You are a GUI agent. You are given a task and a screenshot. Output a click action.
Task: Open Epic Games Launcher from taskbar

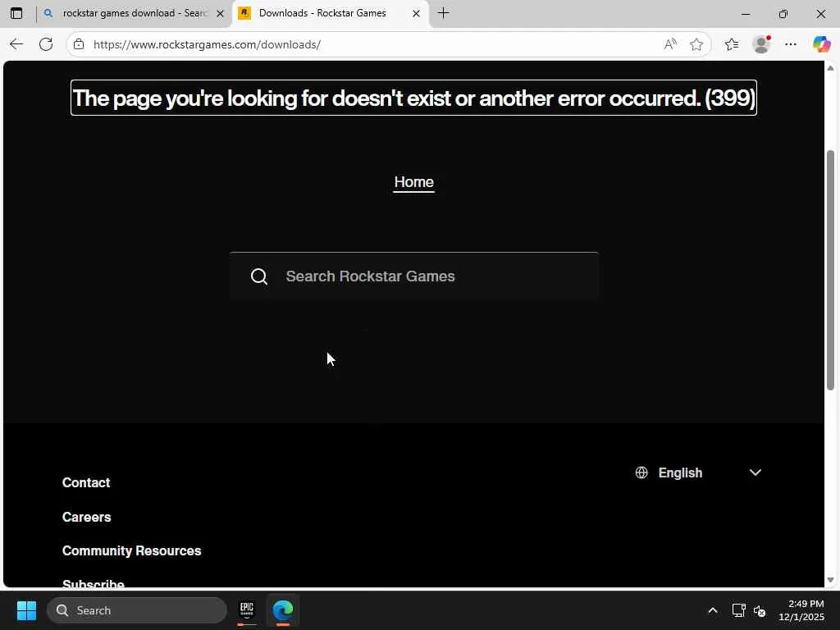tap(246, 610)
